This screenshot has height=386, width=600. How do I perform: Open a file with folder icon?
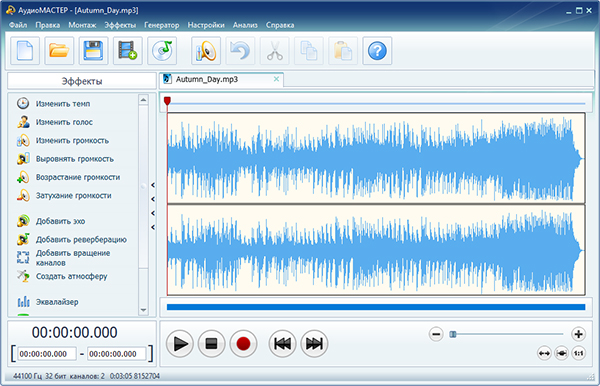59,51
